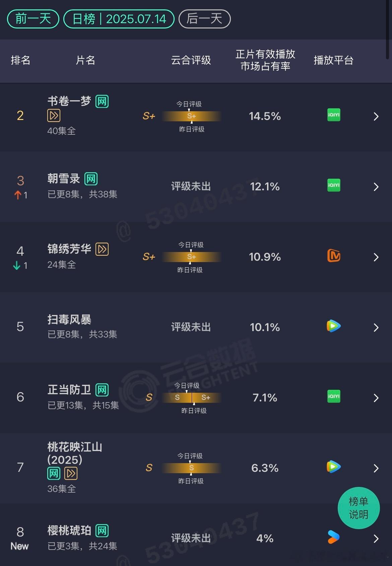Open the chevron for 扫毒风暴 row
The height and width of the screenshot is (566, 392).
tap(376, 328)
